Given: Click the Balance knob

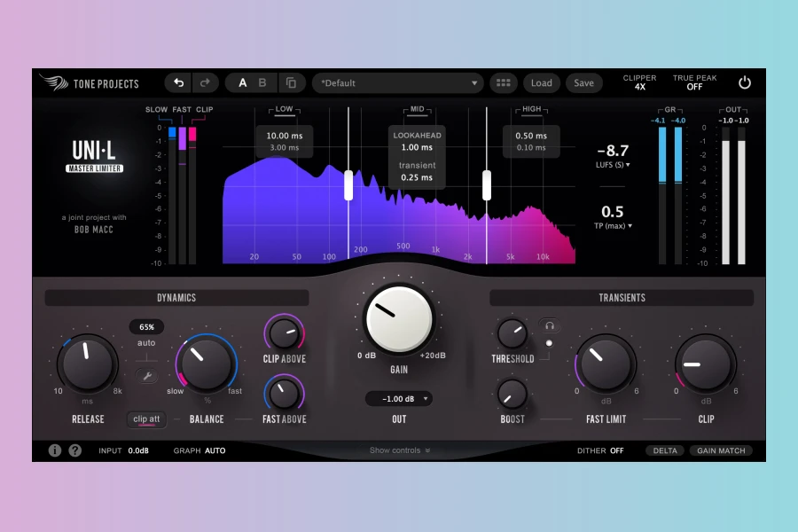Looking at the screenshot, I should click(x=206, y=364).
